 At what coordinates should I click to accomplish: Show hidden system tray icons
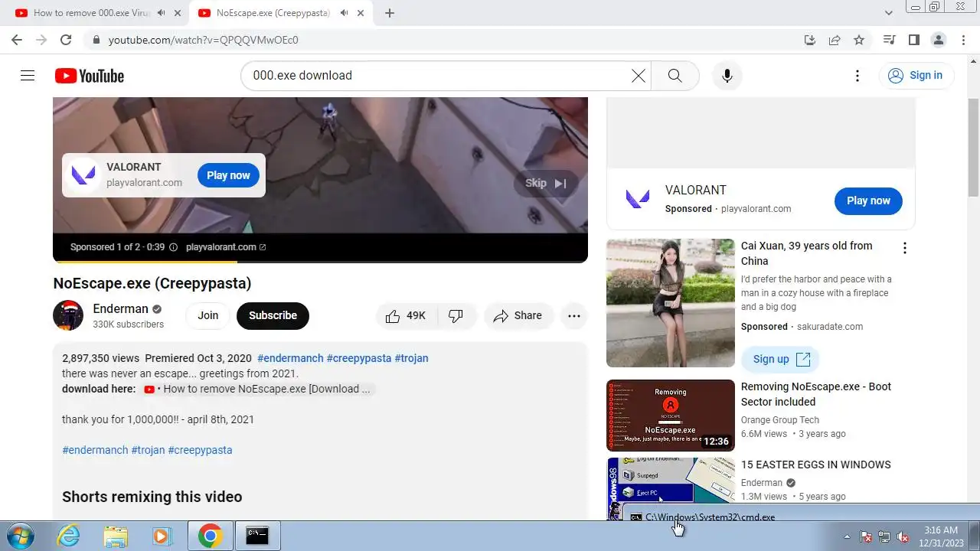[847, 536]
